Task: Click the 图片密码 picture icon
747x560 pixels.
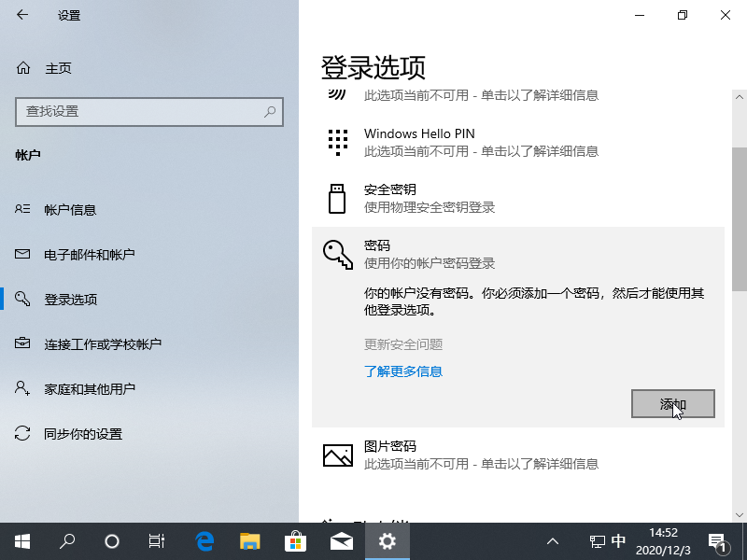Action: click(x=337, y=454)
